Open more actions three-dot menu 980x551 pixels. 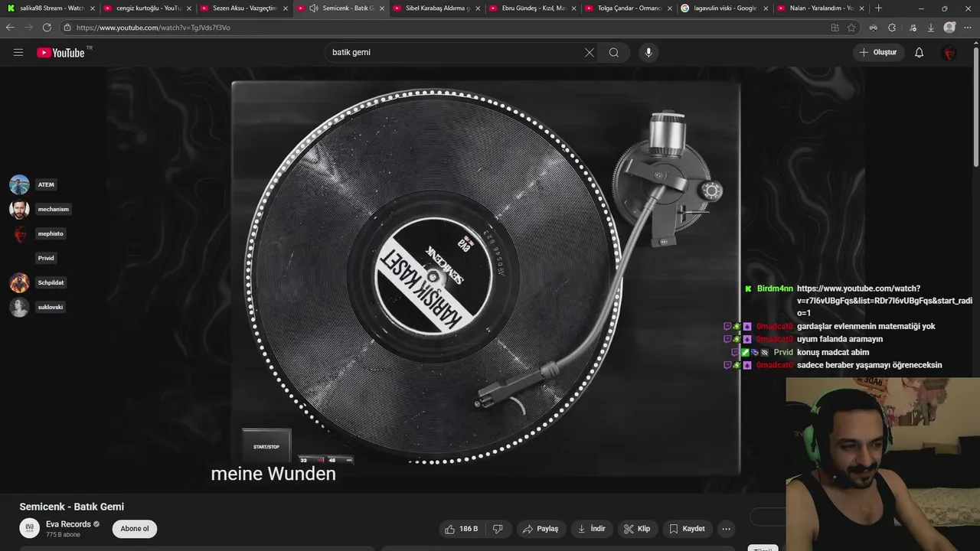tap(727, 529)
